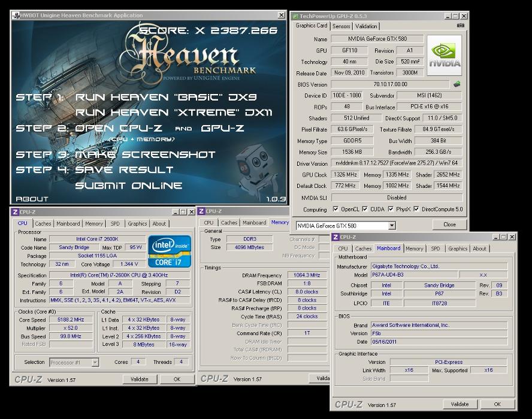Select CPU tab in Memory CPU-Z window

(208, 223)
